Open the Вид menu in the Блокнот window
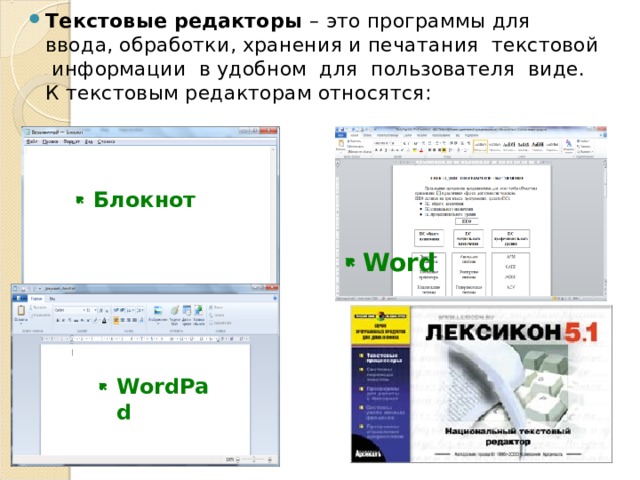 tap(89, 142)
